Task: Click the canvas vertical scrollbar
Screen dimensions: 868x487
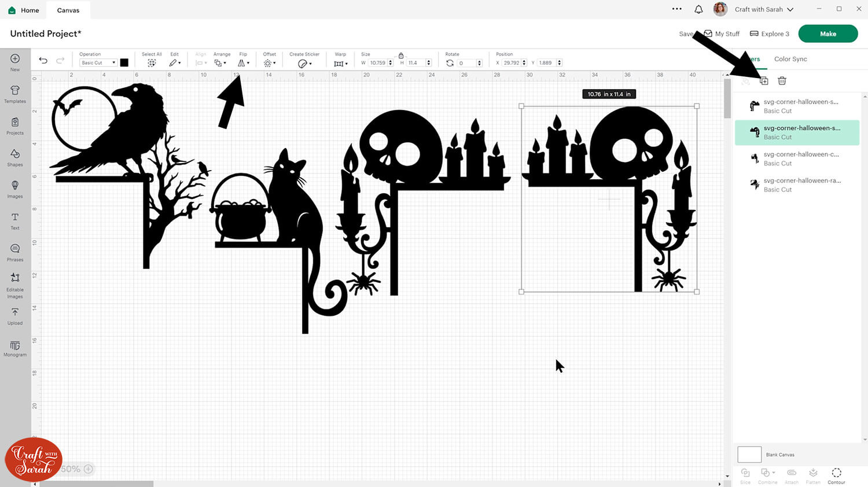Action: (x=727, y=98)
